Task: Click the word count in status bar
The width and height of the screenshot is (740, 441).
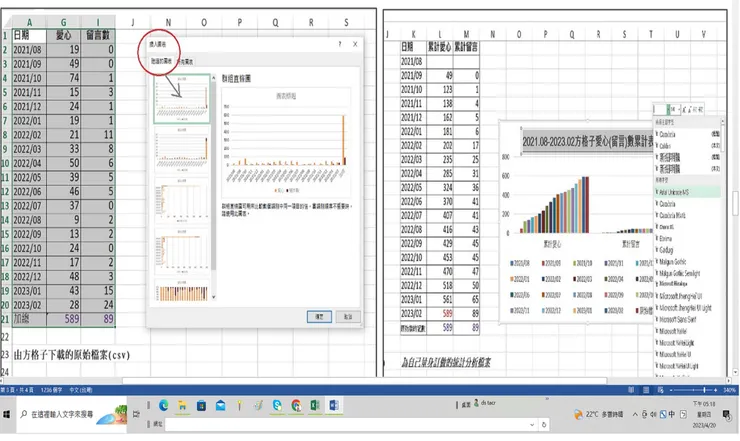Action: 51,390
